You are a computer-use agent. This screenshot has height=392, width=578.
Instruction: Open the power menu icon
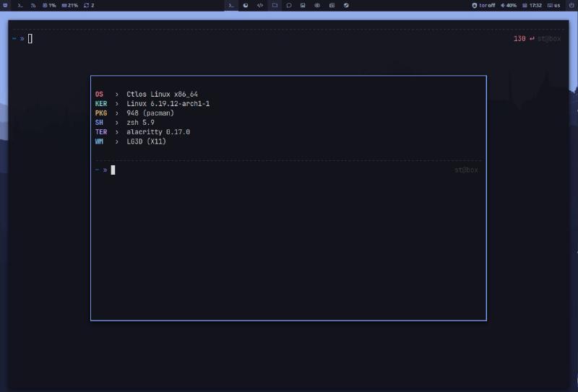pyautogui.click(x=571, y=5)
